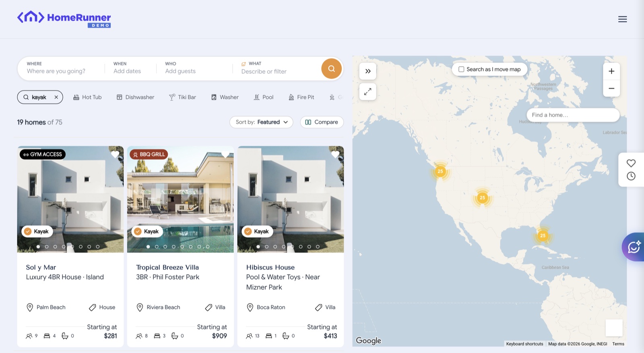Zoom in on the map

pos(611,71)
